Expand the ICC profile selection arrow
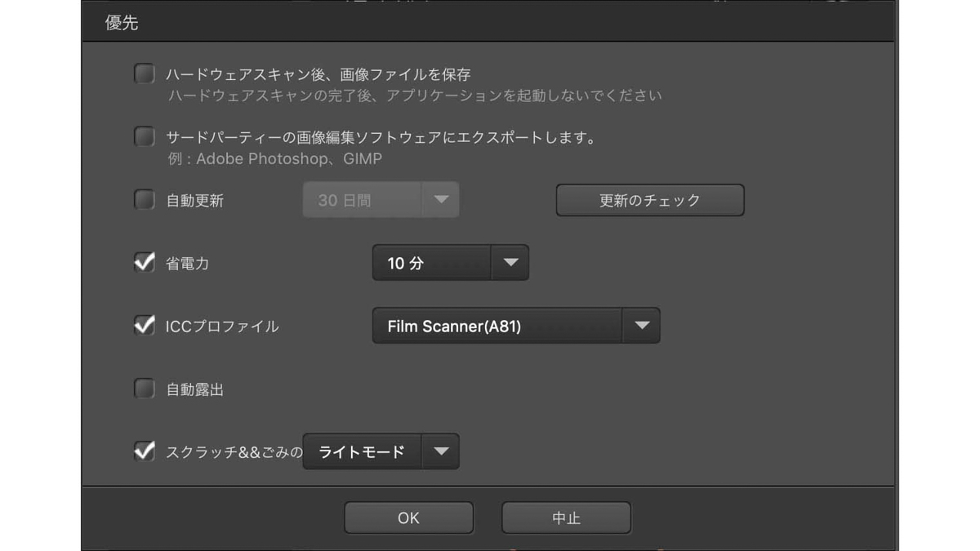980x551 pixels. [641, 325]
